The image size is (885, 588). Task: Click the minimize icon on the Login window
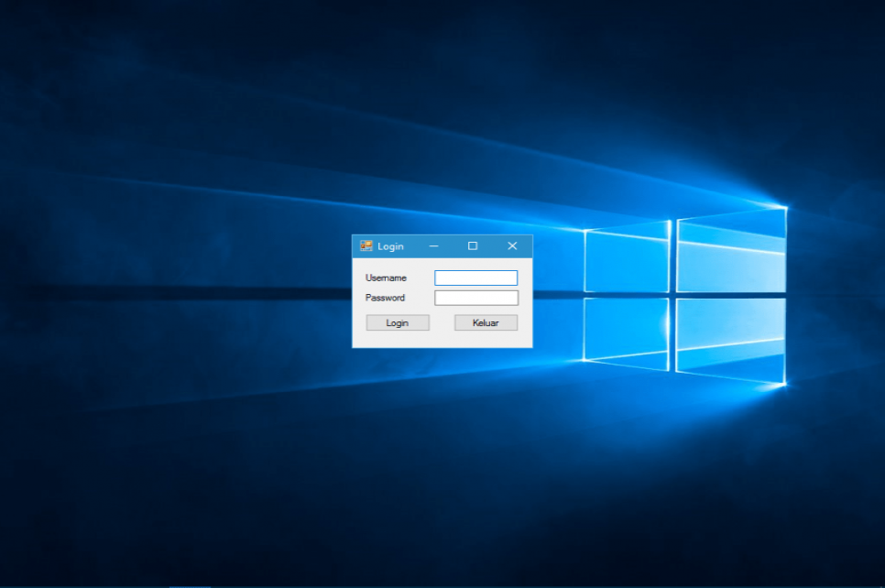click(433, 245)
